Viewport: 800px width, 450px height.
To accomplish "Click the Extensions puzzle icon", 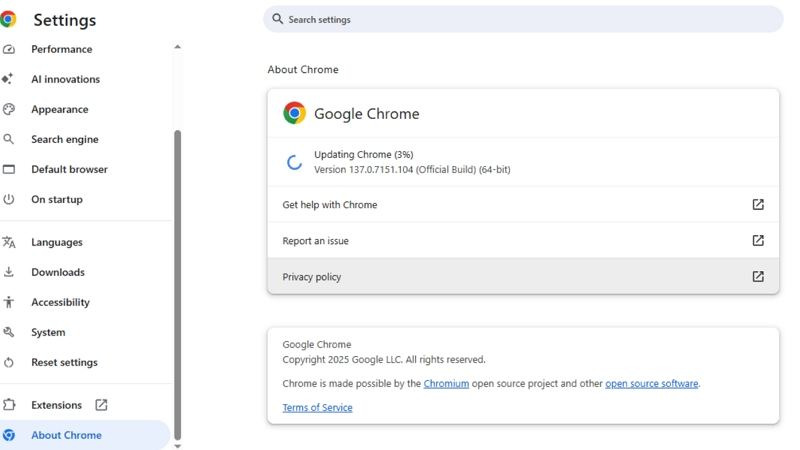I will click(9, 405).
